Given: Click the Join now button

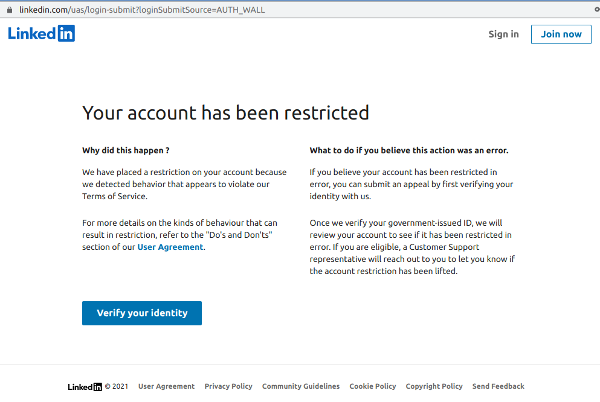Looking at the screenshot, I should (561, 34).
